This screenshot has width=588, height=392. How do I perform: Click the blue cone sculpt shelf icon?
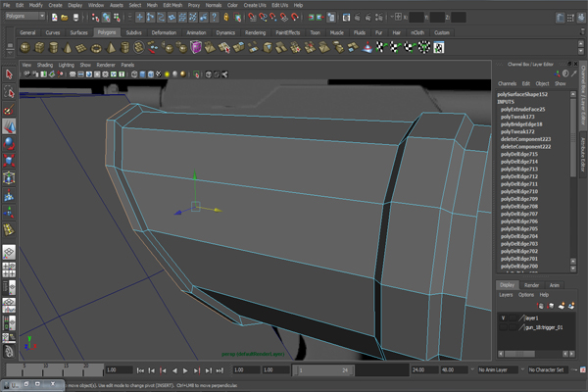point(367,48)
